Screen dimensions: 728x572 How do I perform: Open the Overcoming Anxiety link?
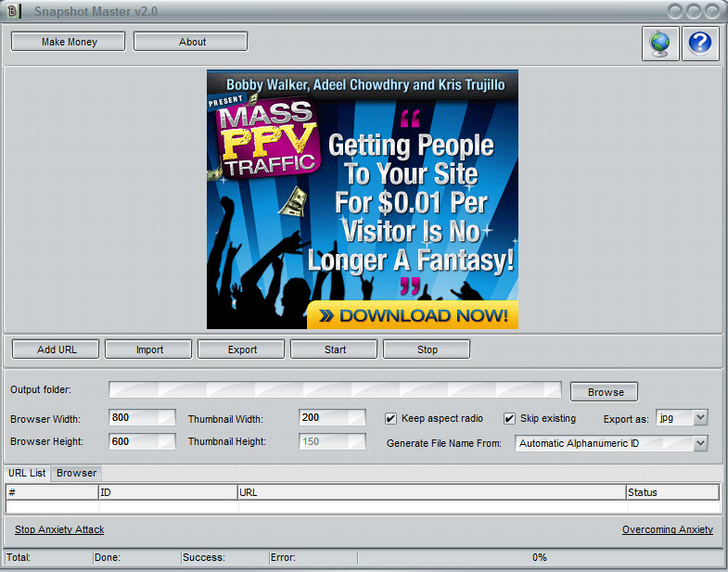pyautogui.click(x=668, y=529)
